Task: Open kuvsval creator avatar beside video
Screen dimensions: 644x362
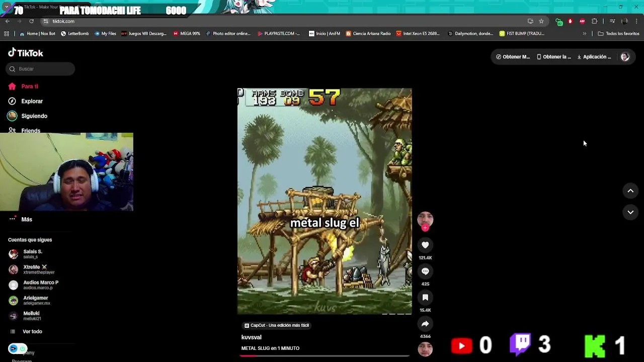Action: click(x=425, y=220)
